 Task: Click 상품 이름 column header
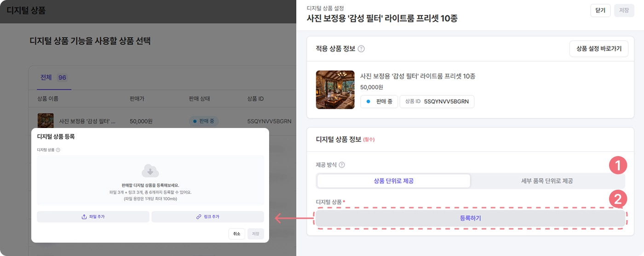click(x=48, y=99)
